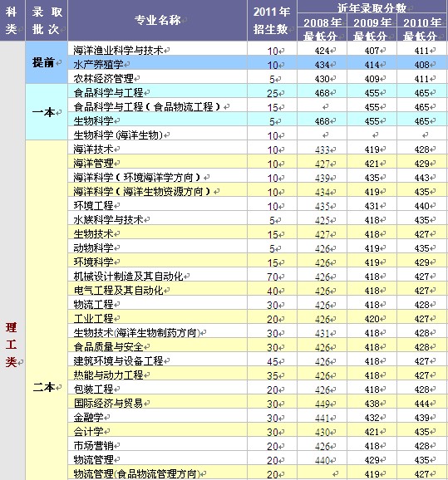Click 2008 score 449 for 国际经济与贸易
The image size is (448, 480).
click(322, 404)
